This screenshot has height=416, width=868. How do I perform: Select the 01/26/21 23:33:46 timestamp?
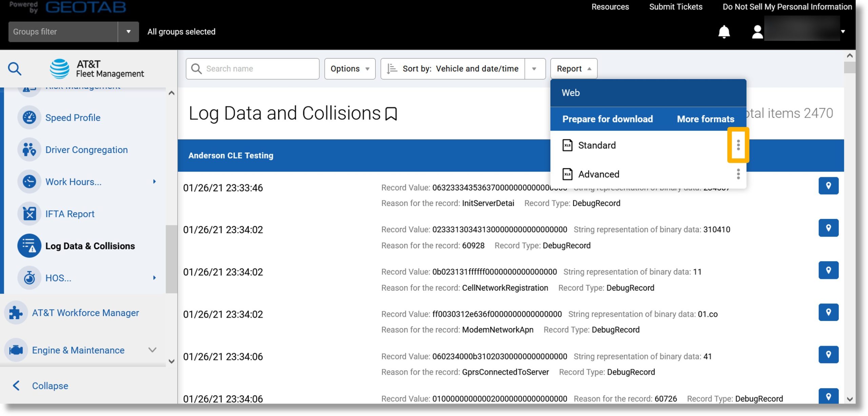223,187
